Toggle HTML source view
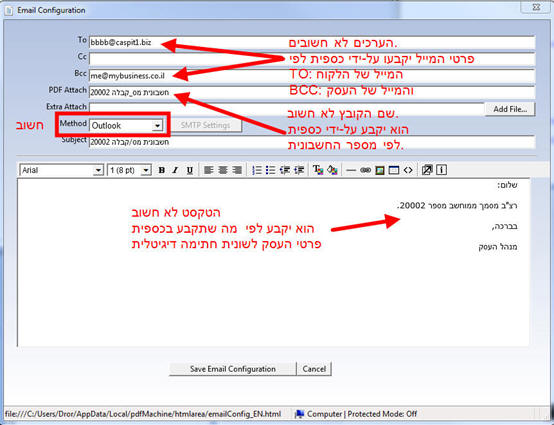This screenshot has width=554, height=425. pos(408,170)
